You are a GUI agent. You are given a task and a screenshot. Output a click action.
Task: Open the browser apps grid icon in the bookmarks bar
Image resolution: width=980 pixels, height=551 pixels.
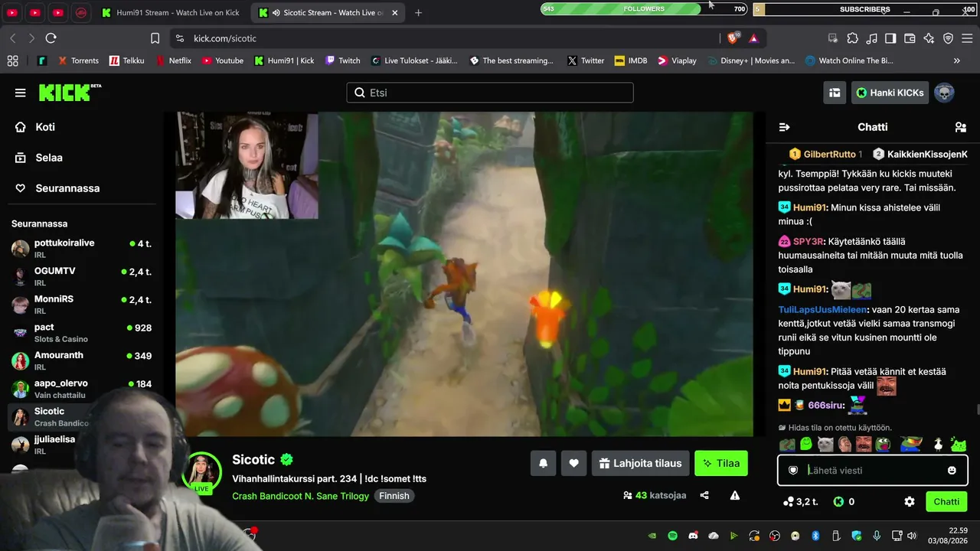pos(12,60)
